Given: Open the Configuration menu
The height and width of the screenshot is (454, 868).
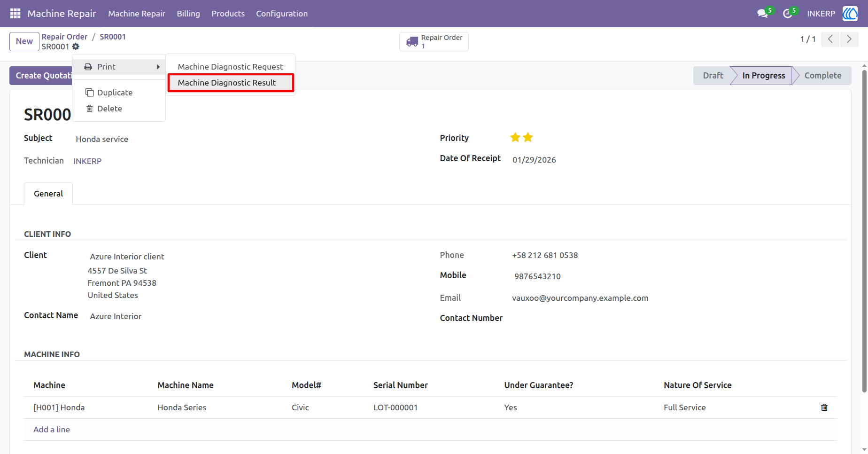Looking at the screenshot, I should 282,14.
